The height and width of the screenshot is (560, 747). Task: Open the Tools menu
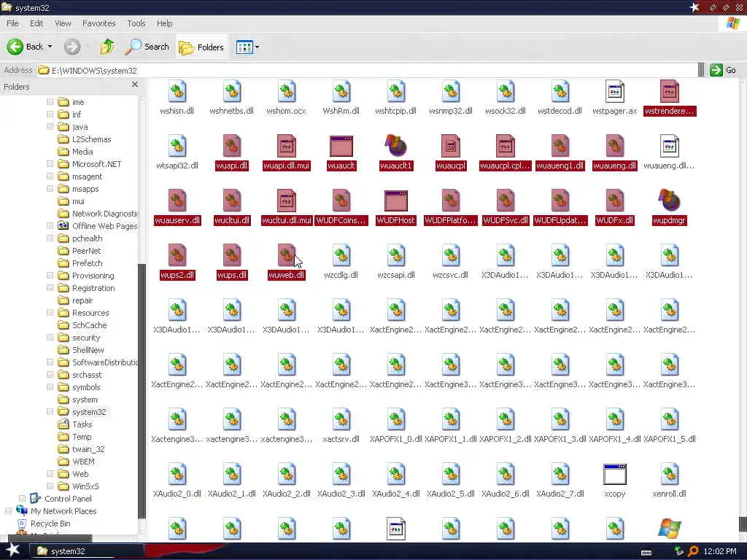coord(136,23)
